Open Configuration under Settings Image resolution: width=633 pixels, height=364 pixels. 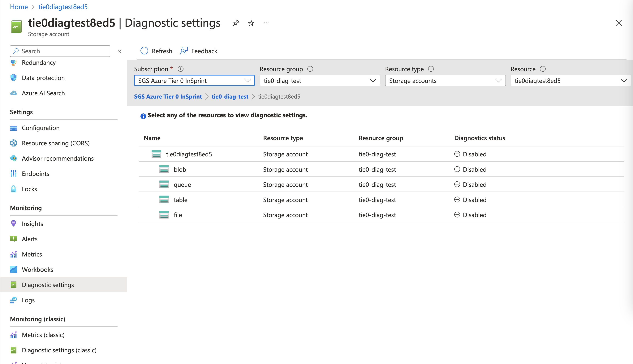pos(41,128)
